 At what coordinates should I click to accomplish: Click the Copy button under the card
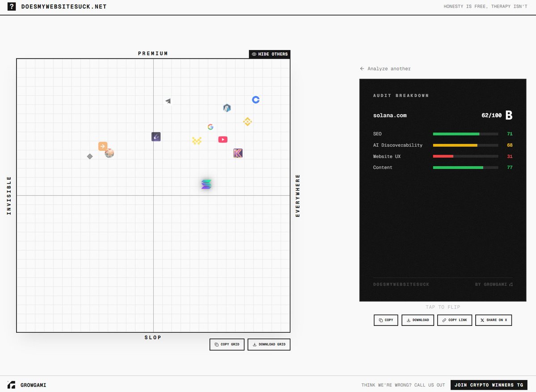(x=386, y=320)
